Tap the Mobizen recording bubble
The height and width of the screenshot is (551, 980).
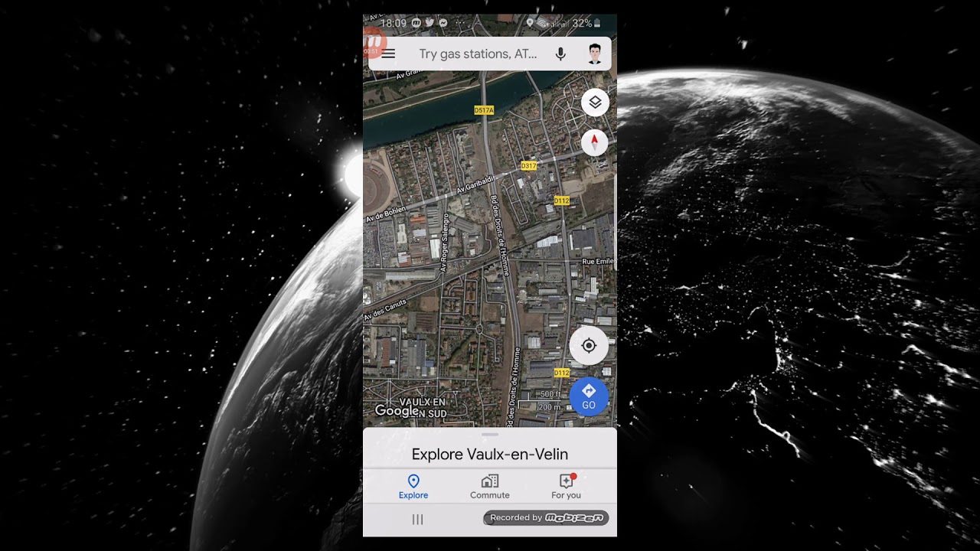coord(373,43)
